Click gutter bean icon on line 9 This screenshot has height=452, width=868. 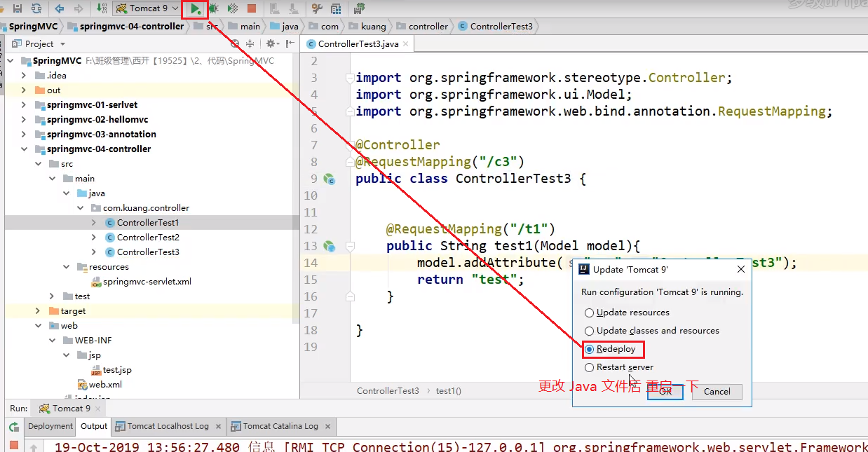pos(330,179)
